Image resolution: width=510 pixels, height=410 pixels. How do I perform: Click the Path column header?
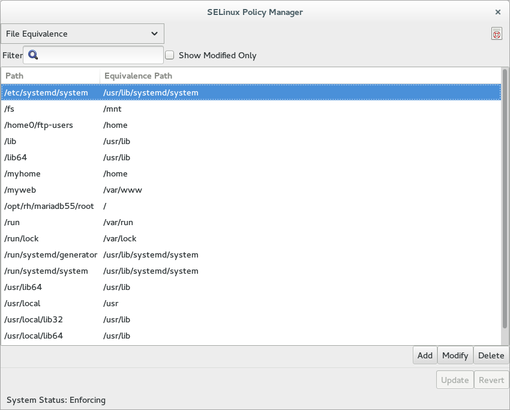point(50,76)
